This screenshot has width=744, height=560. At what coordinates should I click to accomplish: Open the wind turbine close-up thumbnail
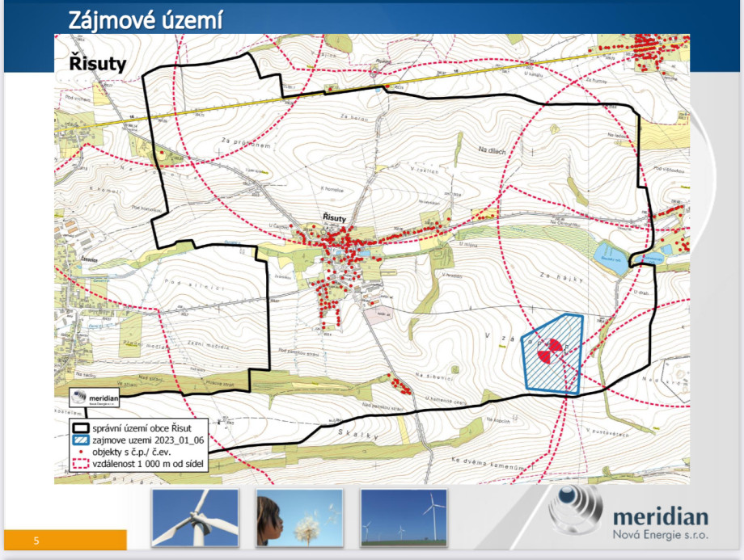point(195,518)
